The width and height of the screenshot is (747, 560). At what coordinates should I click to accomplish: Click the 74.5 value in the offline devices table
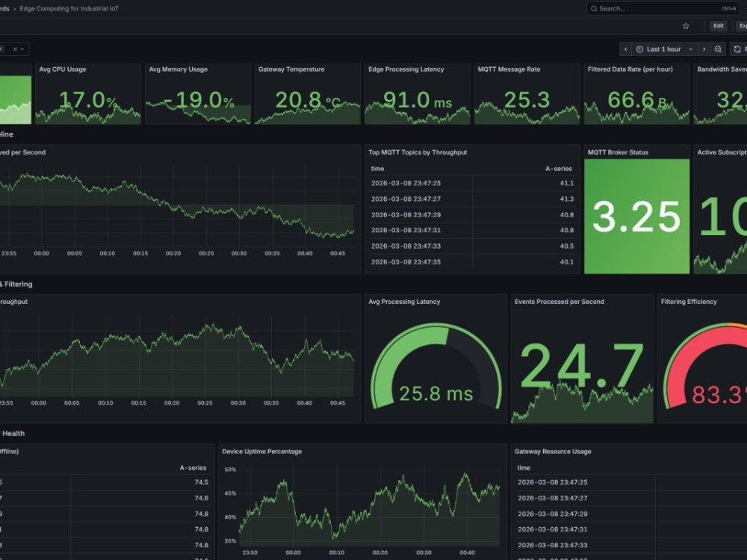201,482
